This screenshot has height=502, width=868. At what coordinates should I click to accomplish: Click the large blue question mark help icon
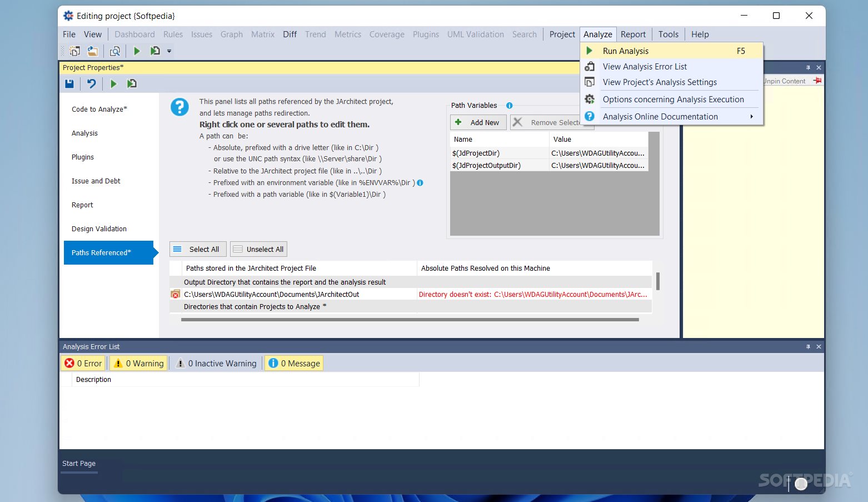coord(179,107)
